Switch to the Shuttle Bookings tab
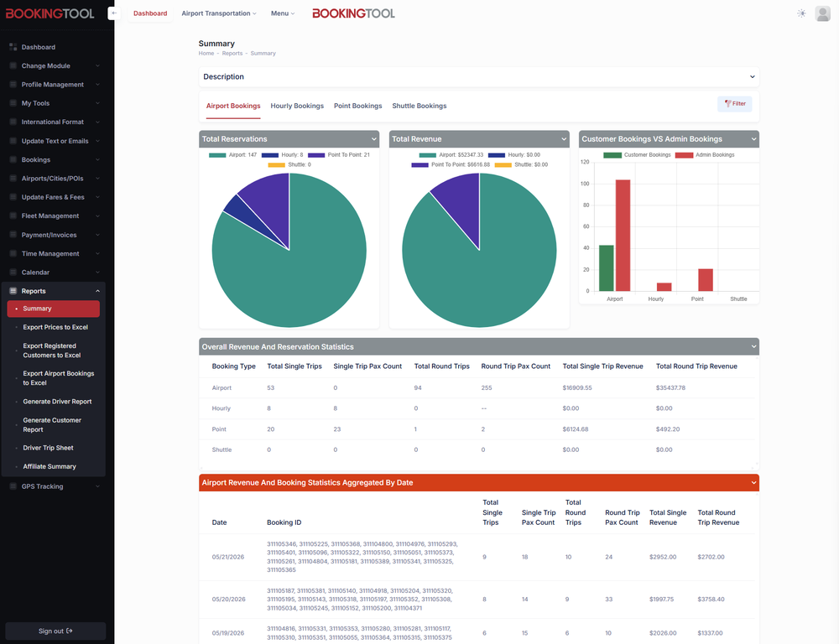 tap(419, 106)
